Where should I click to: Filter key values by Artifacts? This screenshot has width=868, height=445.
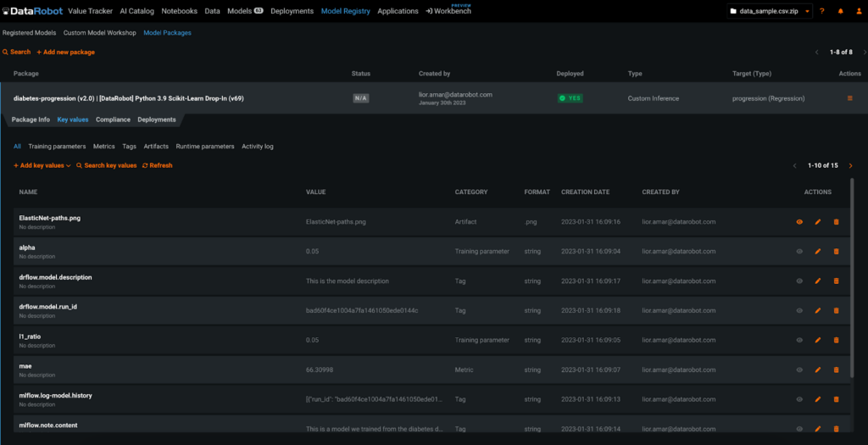click(156, 147)
